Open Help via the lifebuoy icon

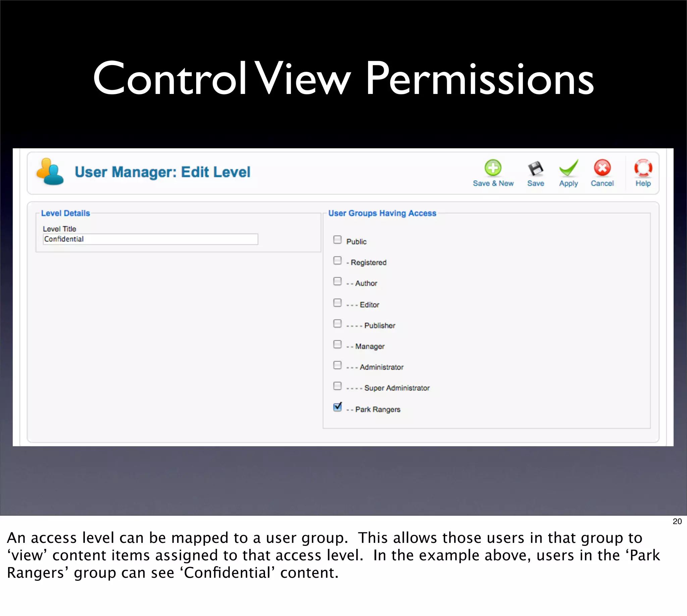click(643, 168)
